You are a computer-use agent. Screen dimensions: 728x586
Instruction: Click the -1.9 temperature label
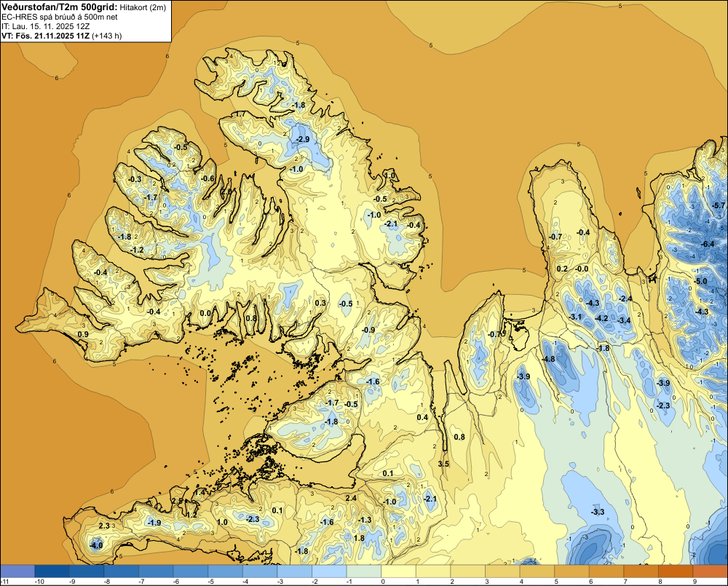(x=154, y=523)
